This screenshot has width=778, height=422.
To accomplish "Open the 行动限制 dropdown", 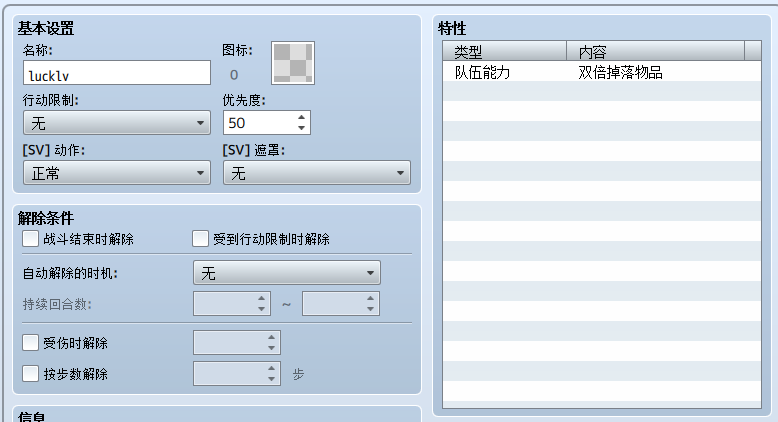I will pyautogui.click(x=117, y=122).
